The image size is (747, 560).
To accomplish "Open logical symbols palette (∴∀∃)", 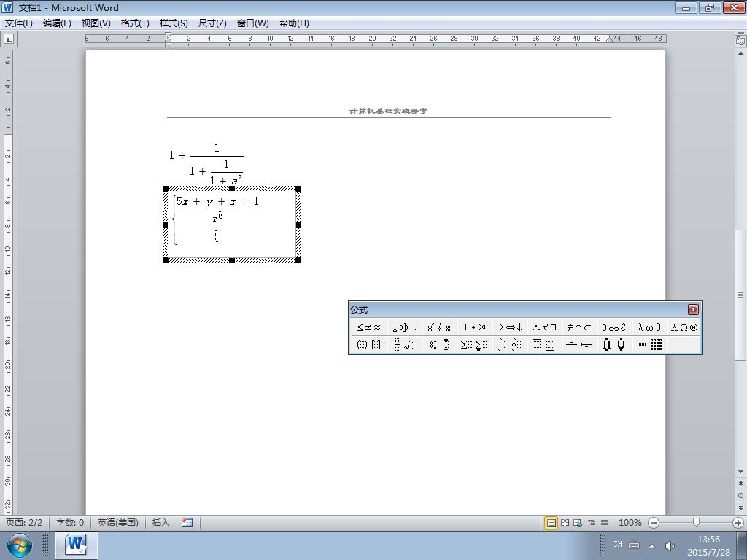I will (x=544, y=327).
